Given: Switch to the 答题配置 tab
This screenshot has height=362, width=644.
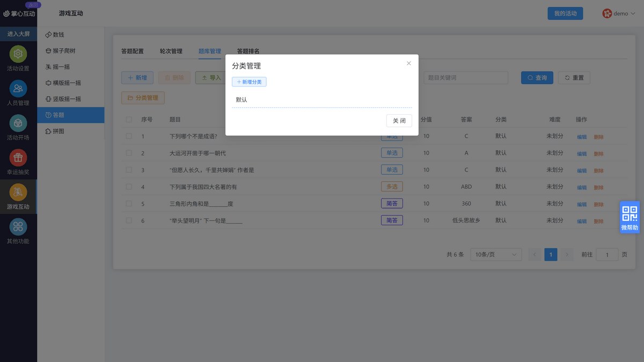Looking at the screenshot, I should click(x=133, y=51).
